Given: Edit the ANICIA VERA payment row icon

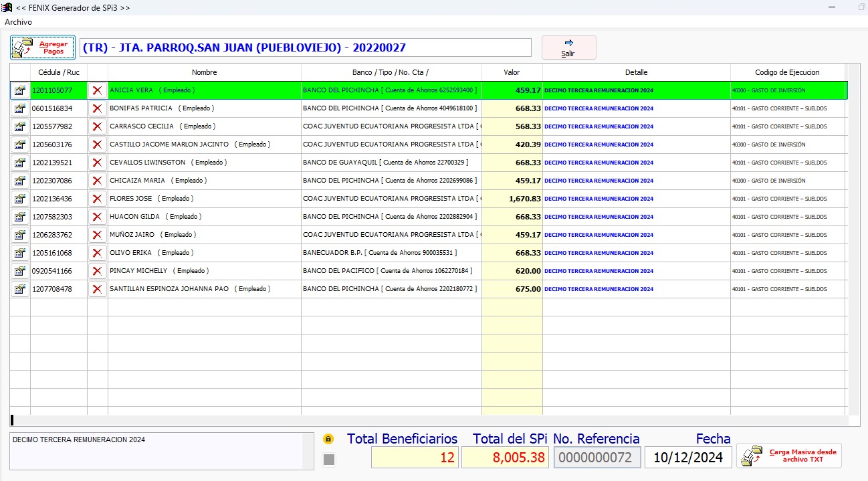Looking at the screenshot, I should tap(19, 90).
